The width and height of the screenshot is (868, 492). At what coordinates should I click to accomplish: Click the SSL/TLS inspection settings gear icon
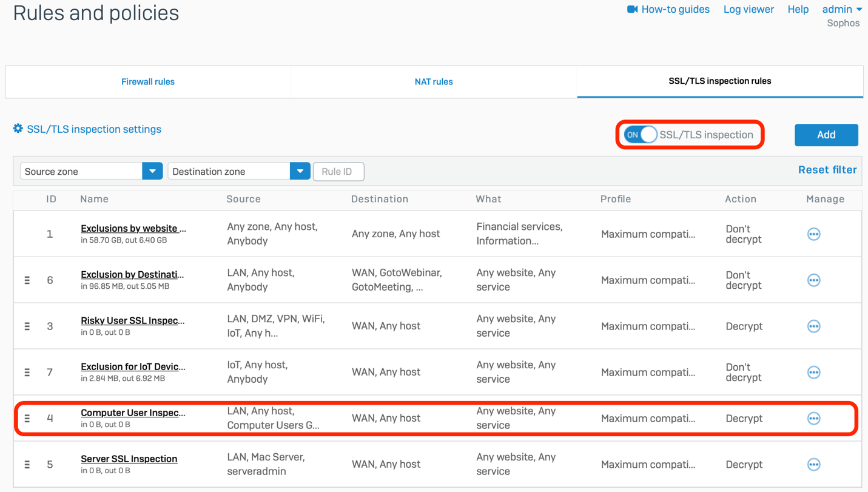(18, 129)
